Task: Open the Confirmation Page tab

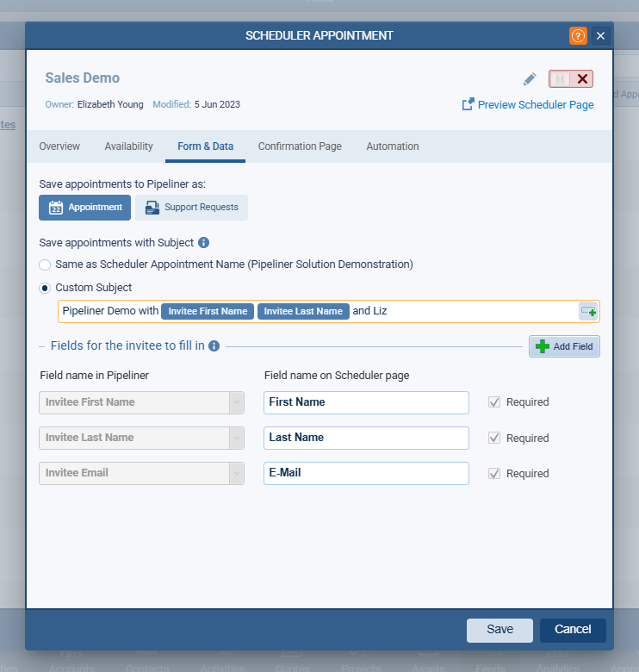Action: [x=300, y=146]
